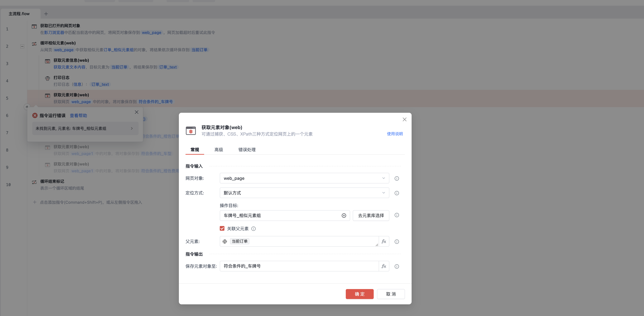Open the 网页对象 web_page dropdown
The width and height of the screenshot is (644, 316).
coord(304,178)
